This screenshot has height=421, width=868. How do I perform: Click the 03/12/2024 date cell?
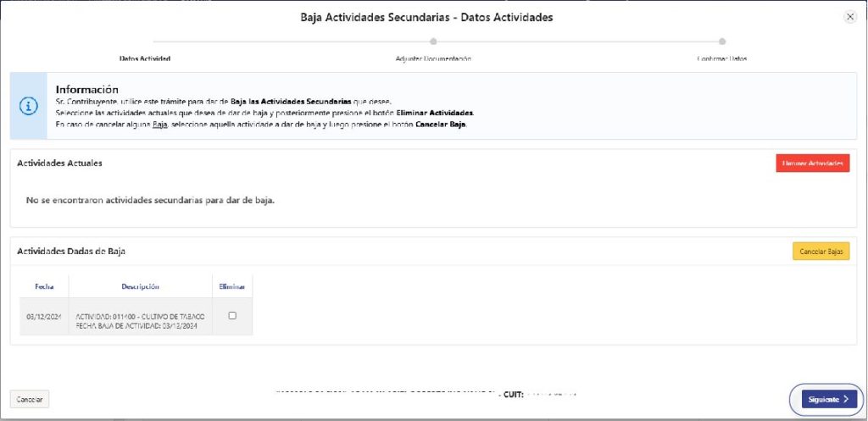(44, 316)
